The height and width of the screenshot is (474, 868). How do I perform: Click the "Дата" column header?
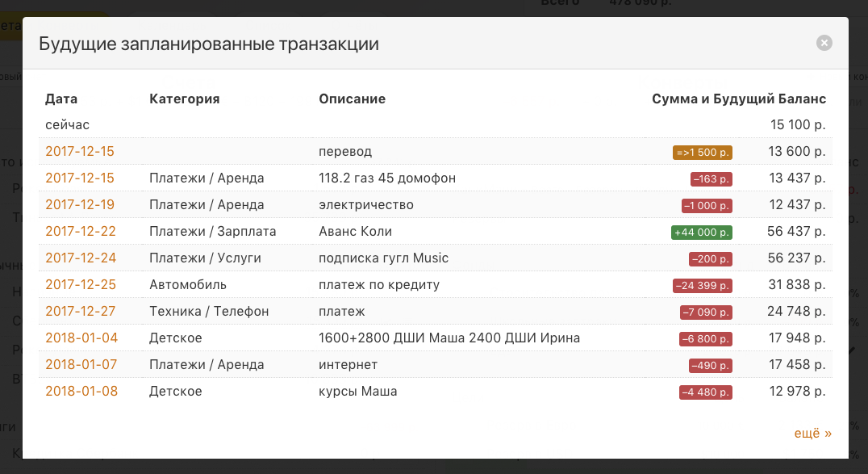pos(61,99)
